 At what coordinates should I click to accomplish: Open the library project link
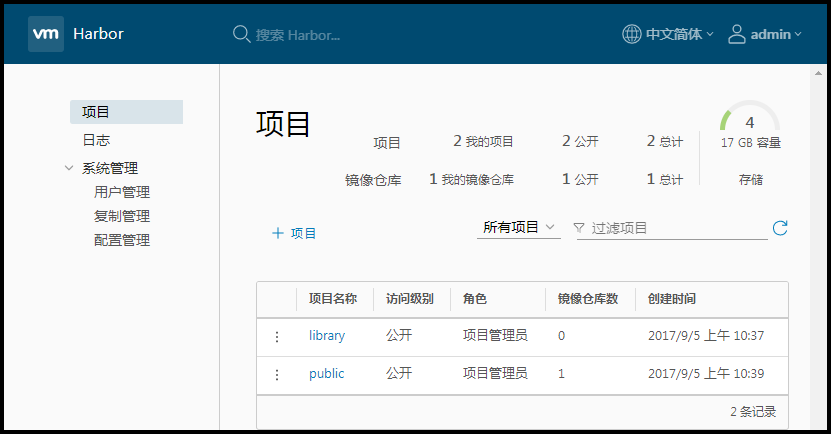(327, 335)
